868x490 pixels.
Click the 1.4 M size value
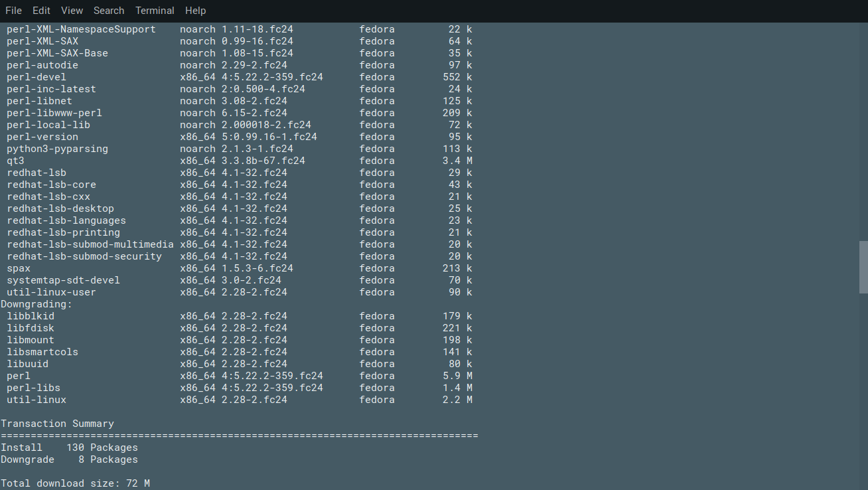click(x=457, y=388)
